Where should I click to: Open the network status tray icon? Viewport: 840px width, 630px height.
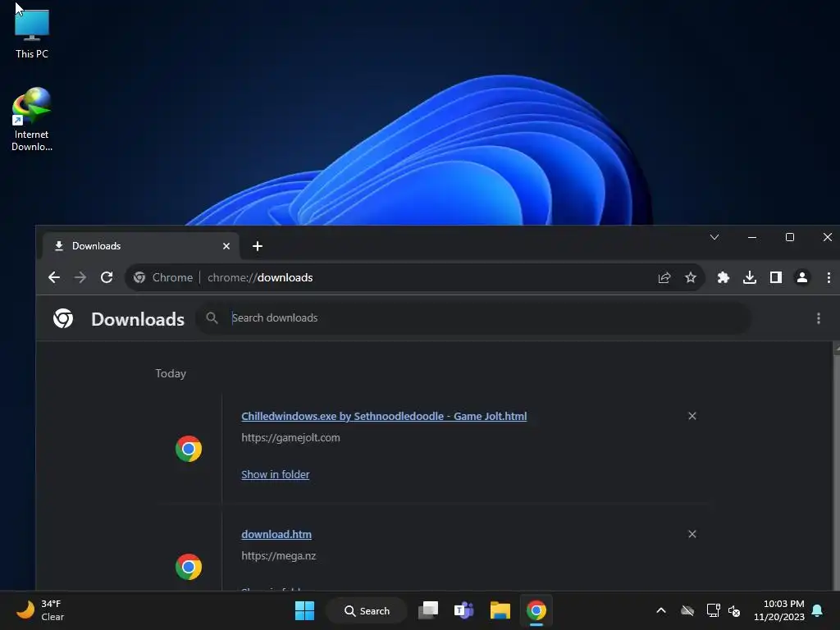[x=713, y=610]
